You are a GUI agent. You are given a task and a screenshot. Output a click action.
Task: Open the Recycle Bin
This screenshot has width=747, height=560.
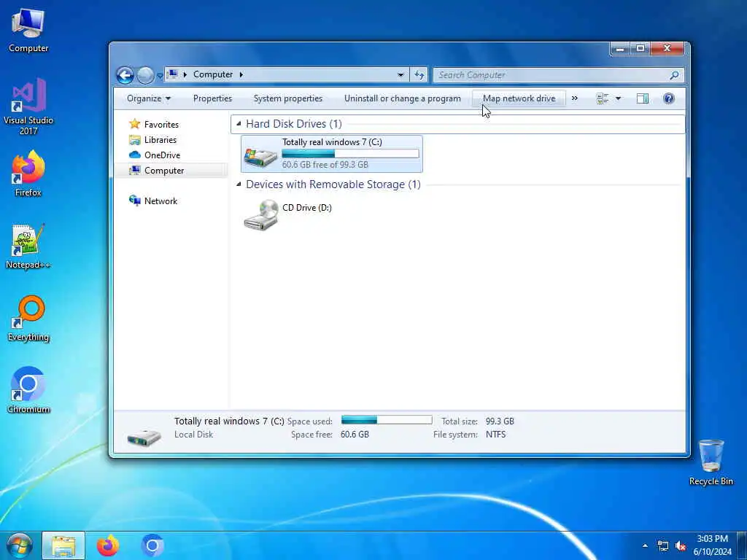[x=711, y=462]
